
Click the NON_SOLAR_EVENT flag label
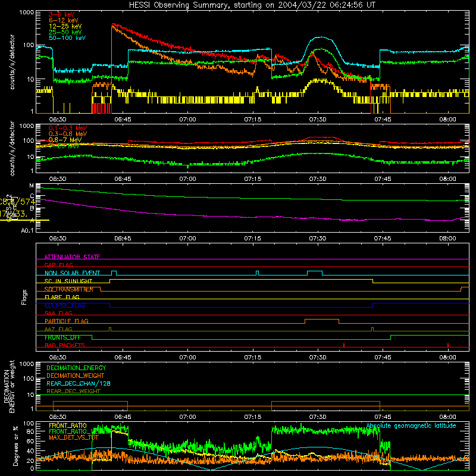(x=72, y=273)
